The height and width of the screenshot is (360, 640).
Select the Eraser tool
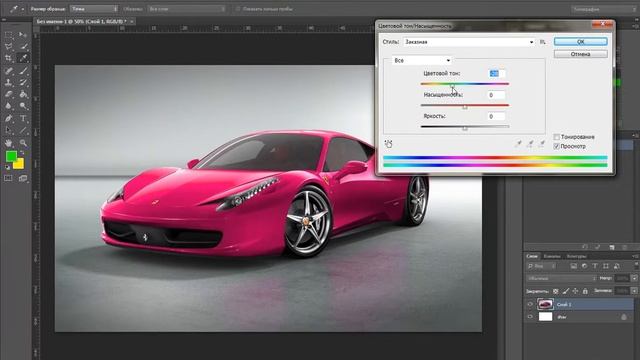coord(9,94)
